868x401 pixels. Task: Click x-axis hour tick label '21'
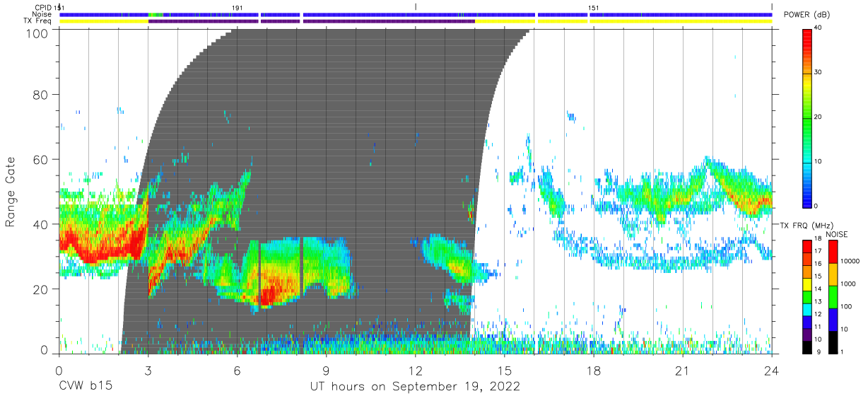(x=683, y=370)
